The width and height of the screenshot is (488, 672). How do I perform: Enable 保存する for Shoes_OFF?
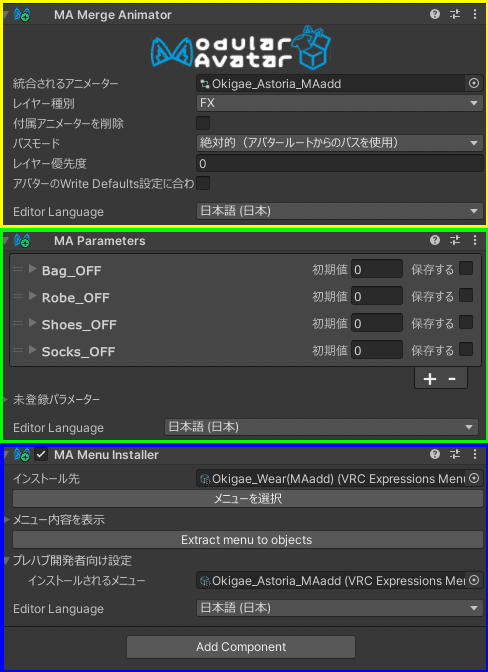pos(466,323)
